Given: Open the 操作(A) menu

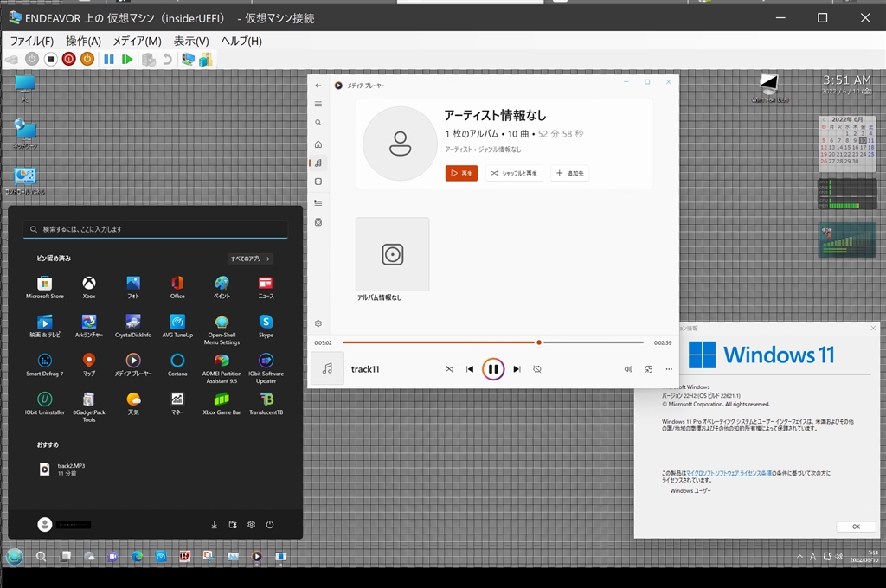Looking at the screenshot, I should click(x=83, y=41).
